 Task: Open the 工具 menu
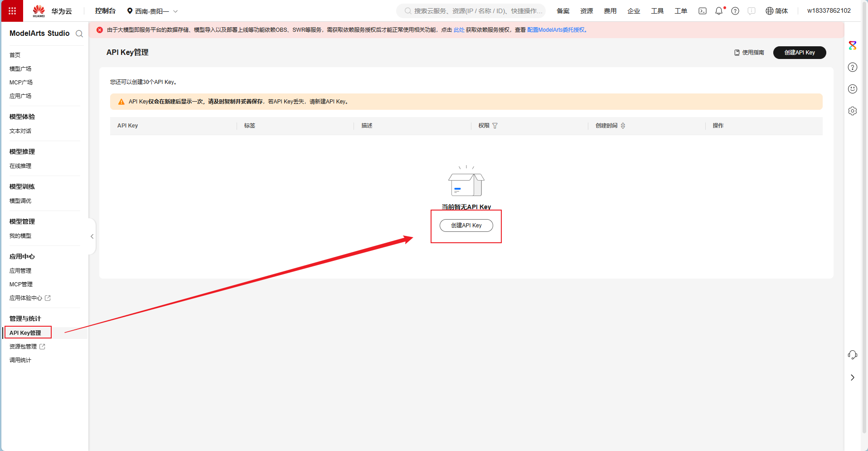[x=657, y=11]
